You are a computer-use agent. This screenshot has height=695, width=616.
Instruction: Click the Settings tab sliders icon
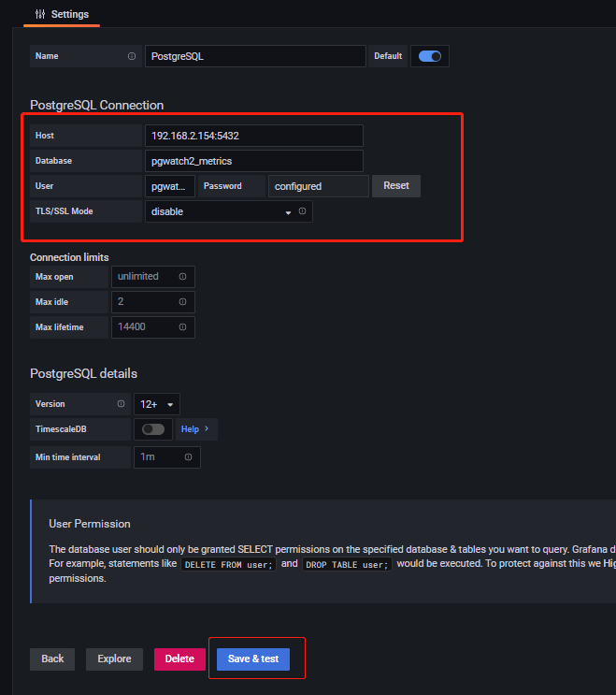40,14
